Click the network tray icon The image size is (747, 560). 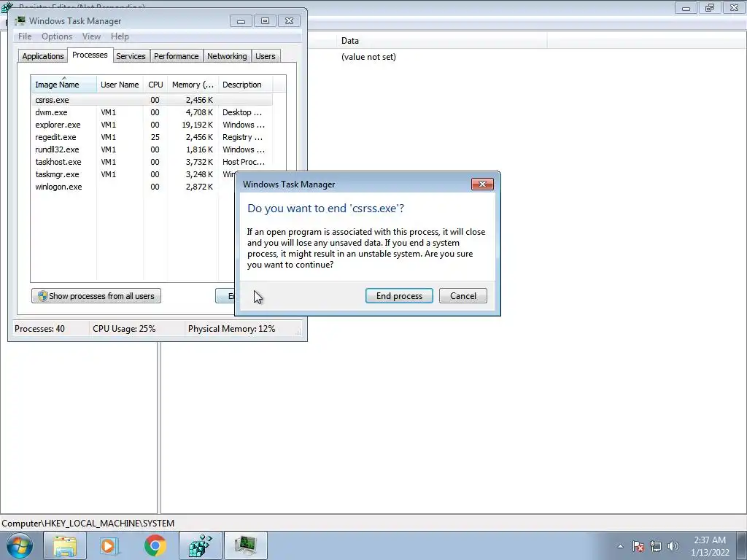656,546
